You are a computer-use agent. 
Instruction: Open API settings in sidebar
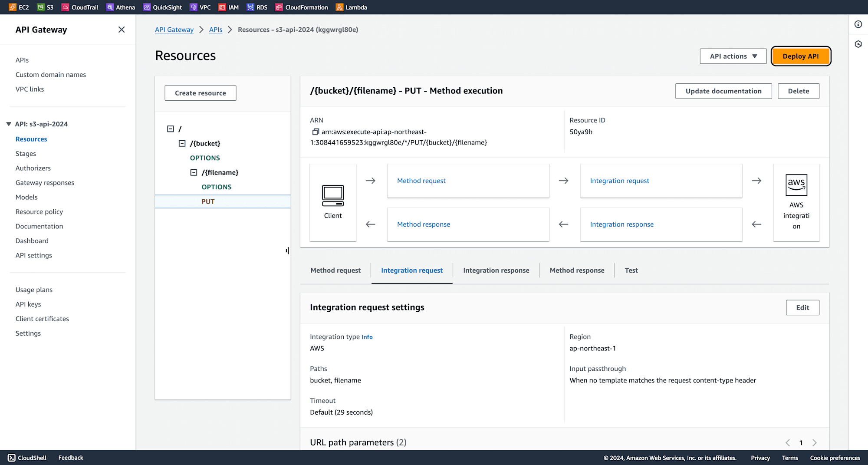tap(33, 255)
